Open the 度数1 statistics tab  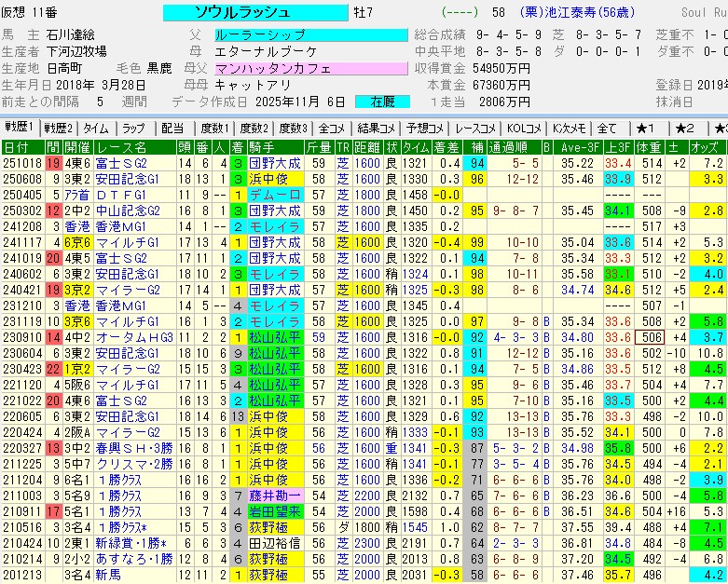pos(214,129)
